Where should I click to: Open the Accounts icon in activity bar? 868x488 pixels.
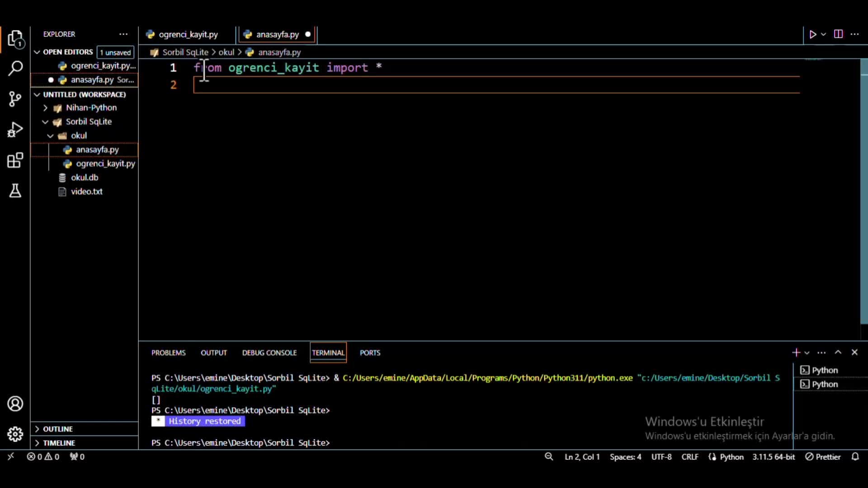tap(15, 404)
